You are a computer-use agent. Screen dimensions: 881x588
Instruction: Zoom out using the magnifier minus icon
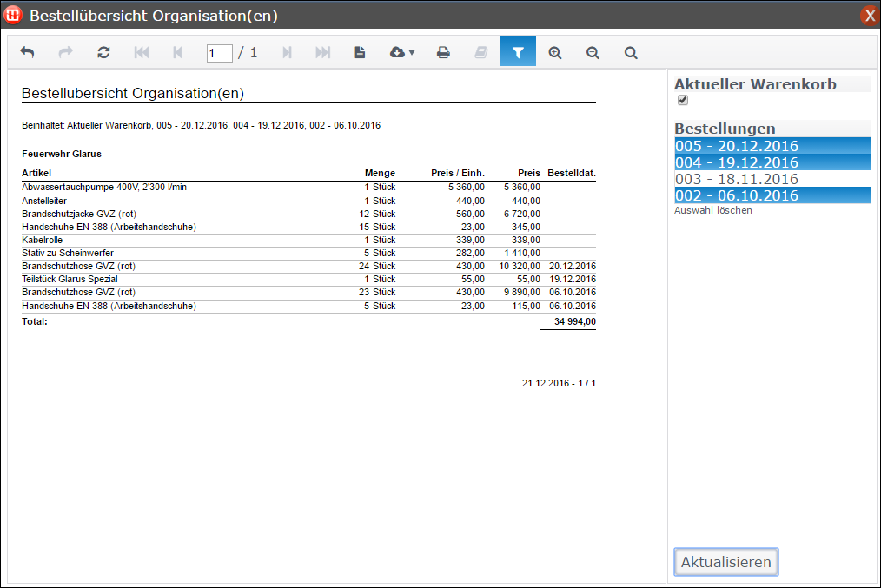pyautogui.click(x=593, y=52)
